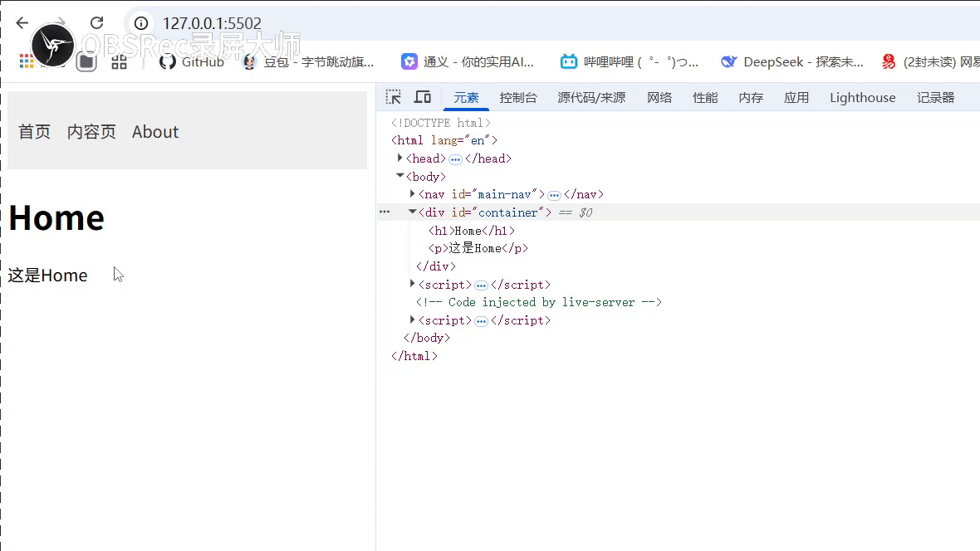Open the 网易 mail bookmark
Screen dimensions: 980x551
pyautogui.click(x=931, y=62)
